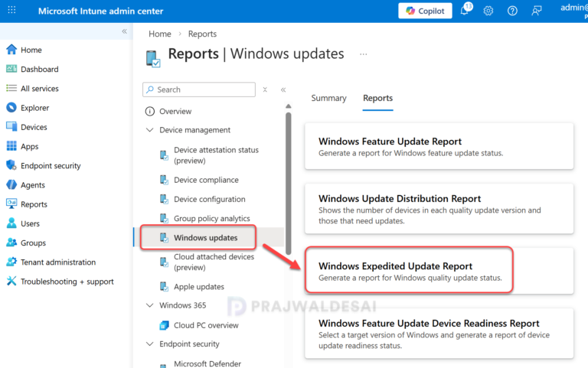Switch to the Reports tab
Viewport: 588px width, 368px height.
coord(377,98)
